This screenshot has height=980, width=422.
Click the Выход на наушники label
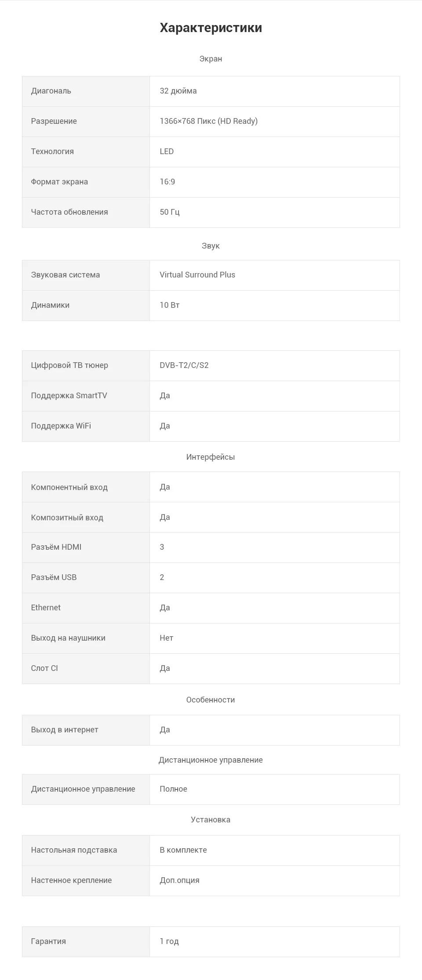click(x=68, y=638)
